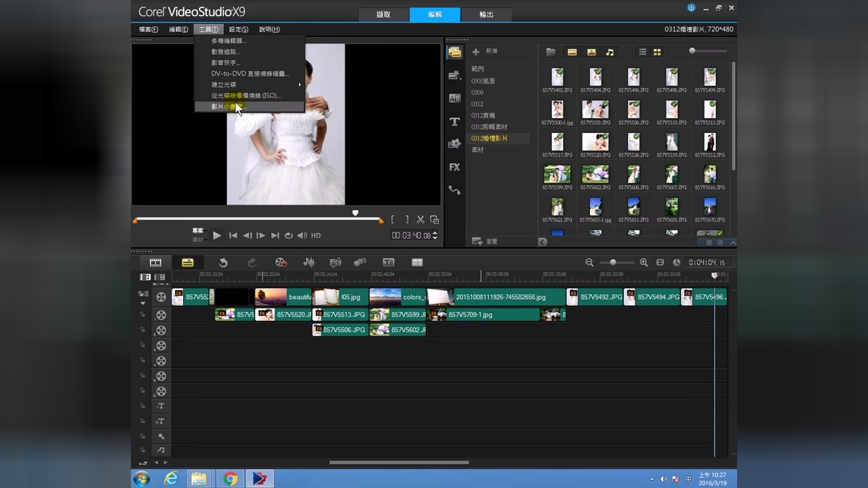The width and height of the screenshot is (868, 488).
Task: Open the Subtitle Editor
Action: pos(389,262)
